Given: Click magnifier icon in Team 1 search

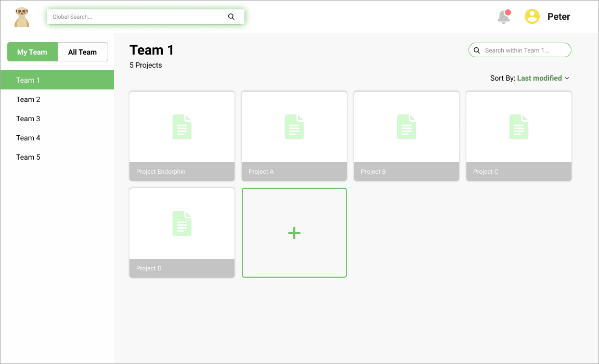Looking at the screenshot, I should pyautogui.click(x=477, y=50).
